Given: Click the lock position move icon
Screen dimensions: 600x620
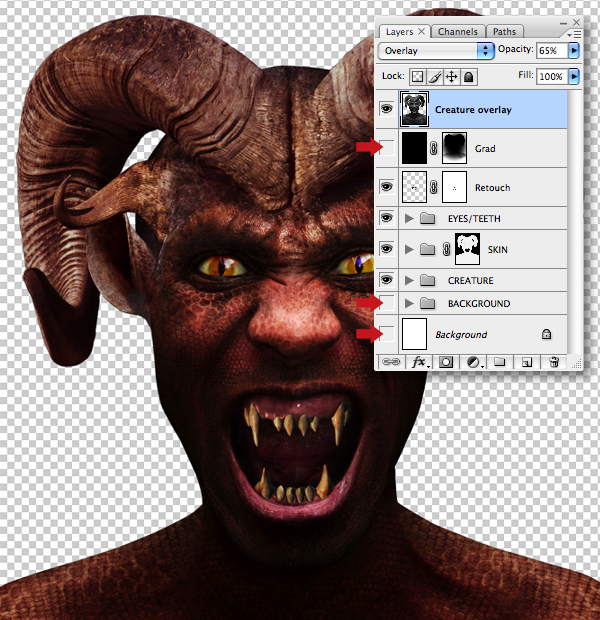Looking at the screenshot, I should [x=451, y=76].
